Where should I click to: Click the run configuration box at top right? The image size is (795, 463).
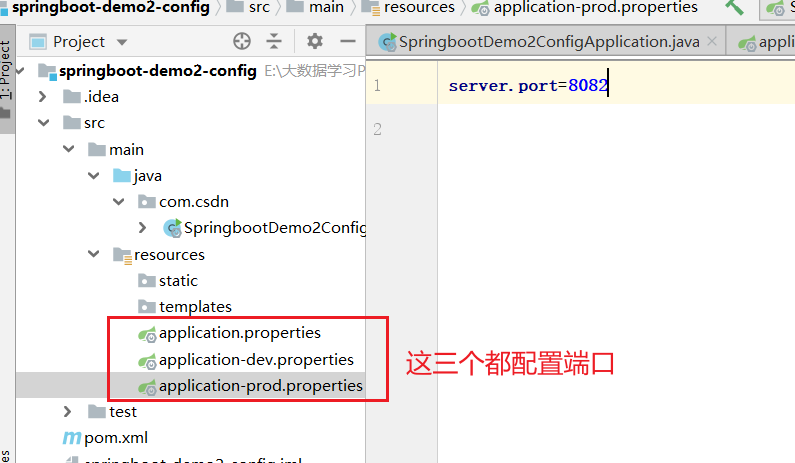click(777, 9)
